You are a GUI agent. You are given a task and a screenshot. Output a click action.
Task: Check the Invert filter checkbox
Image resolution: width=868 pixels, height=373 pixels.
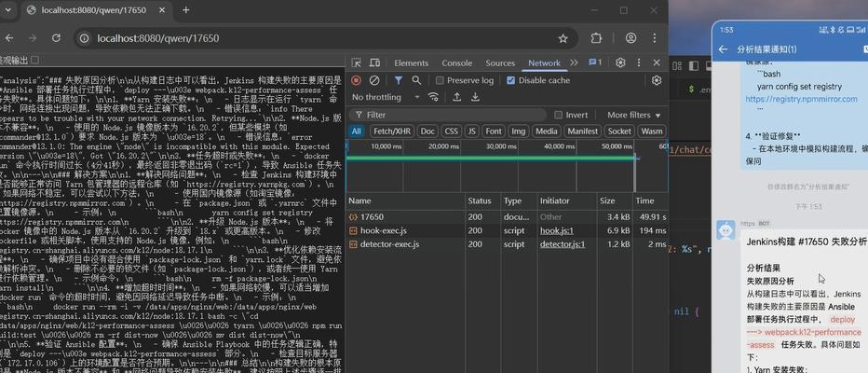pyautogui.click(x=558, y=115)
